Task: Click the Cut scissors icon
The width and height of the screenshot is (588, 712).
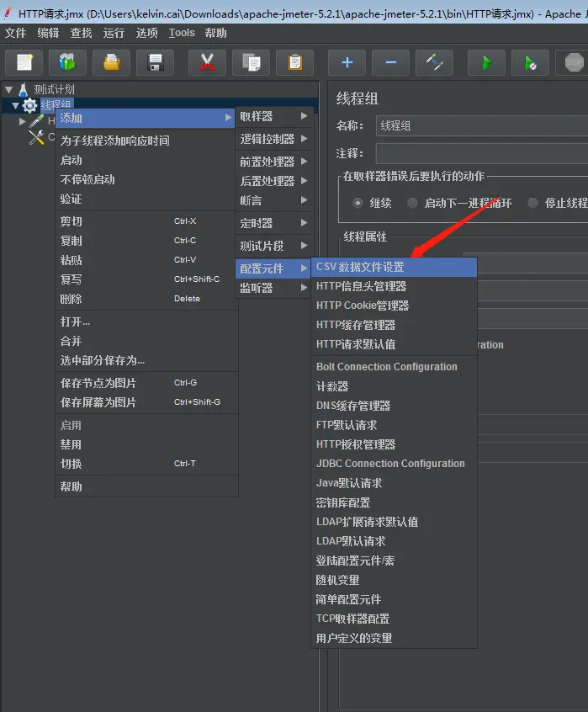Action: (x=207, y=62)
